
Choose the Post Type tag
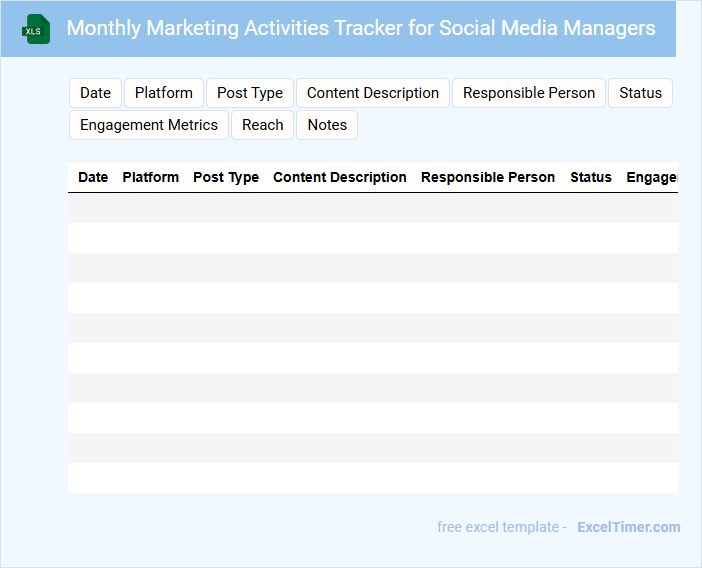point(250,93)
